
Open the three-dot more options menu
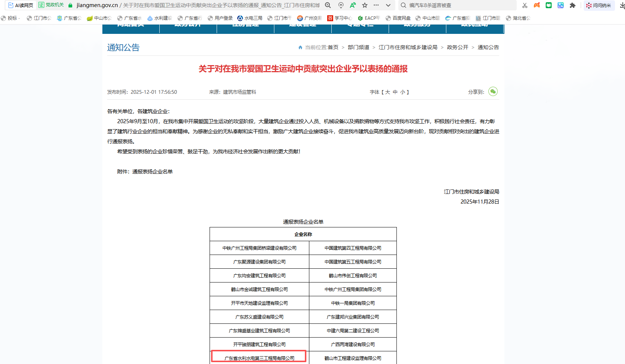(376, 5)
